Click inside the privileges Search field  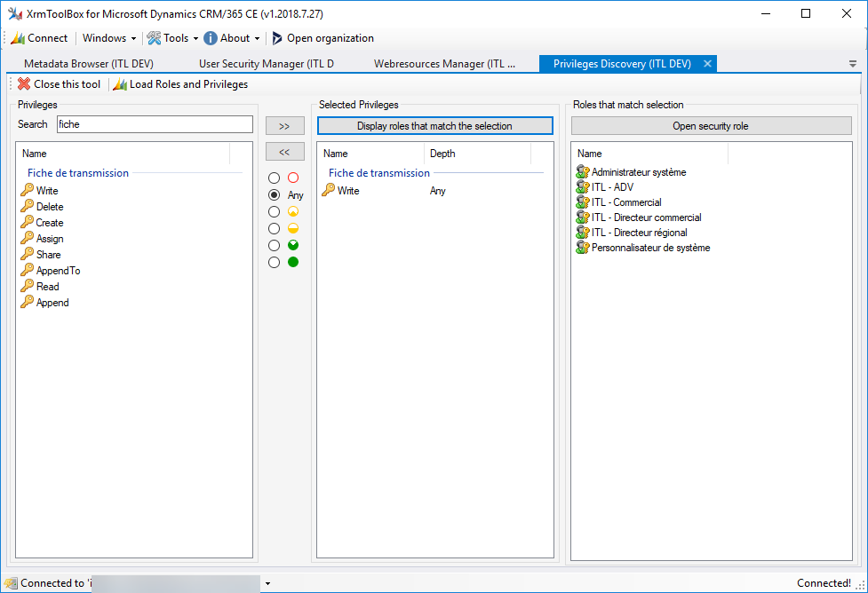pos(155,124)
